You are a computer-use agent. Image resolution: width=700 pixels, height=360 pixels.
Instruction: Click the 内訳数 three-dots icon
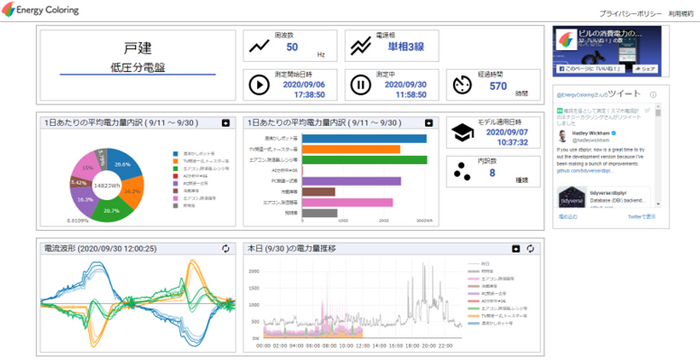point(462,172)
